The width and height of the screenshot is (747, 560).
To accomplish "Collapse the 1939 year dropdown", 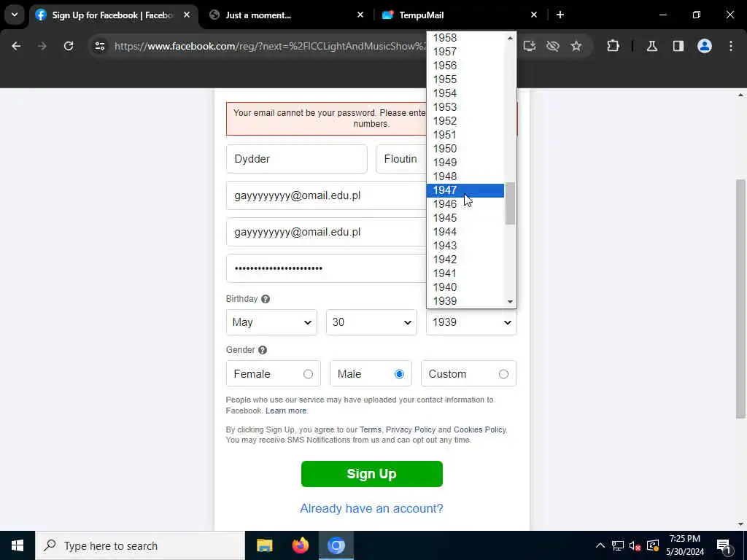I will (x=472, y=322).
